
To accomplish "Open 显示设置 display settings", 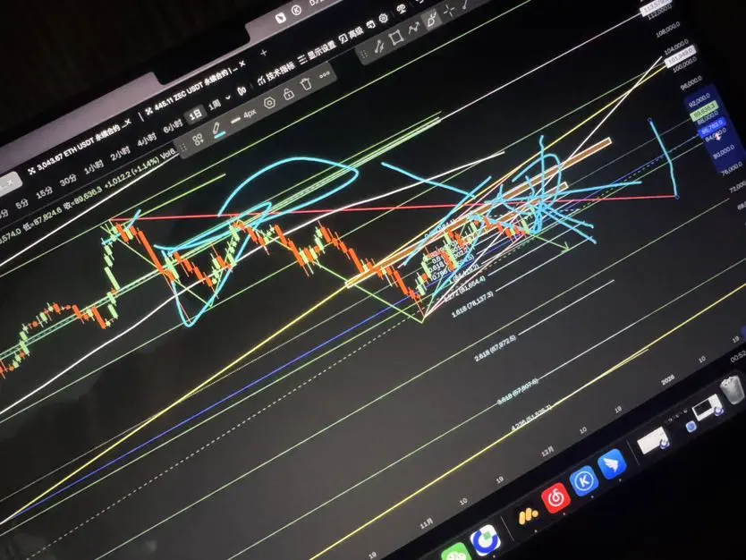I will pyautogui.click(x=317, y=53).
